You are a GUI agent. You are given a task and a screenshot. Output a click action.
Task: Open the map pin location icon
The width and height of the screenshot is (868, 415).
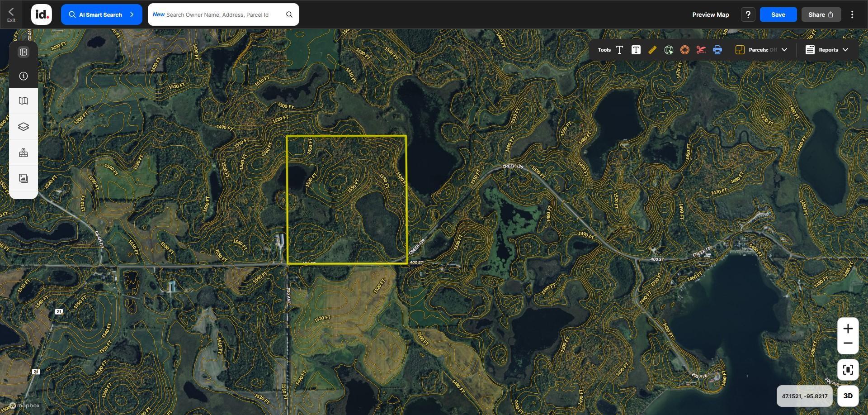24,153
